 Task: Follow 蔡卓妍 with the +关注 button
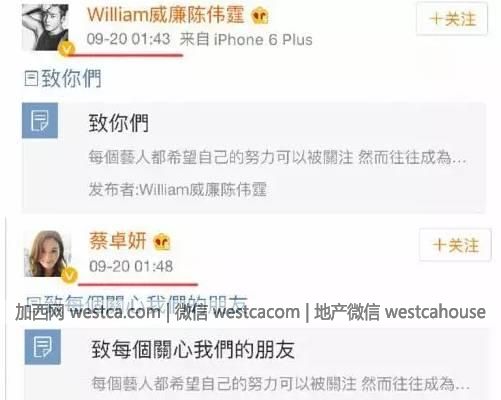pyautogui.click(x=455, y=245)
